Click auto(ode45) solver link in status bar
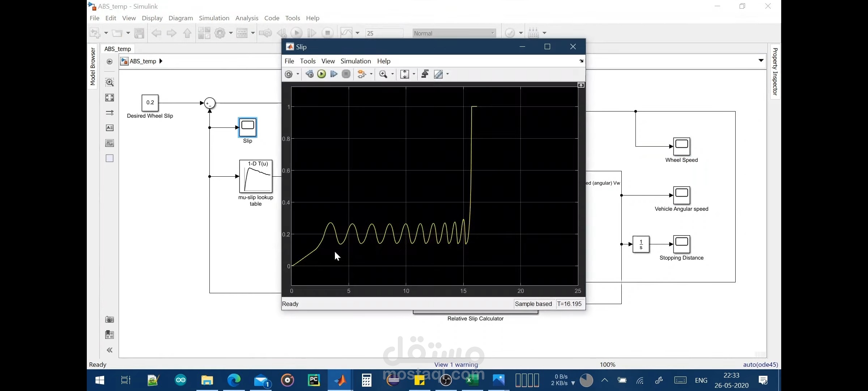The height and width of the screenshot is (391, 868). pos(760,365)
